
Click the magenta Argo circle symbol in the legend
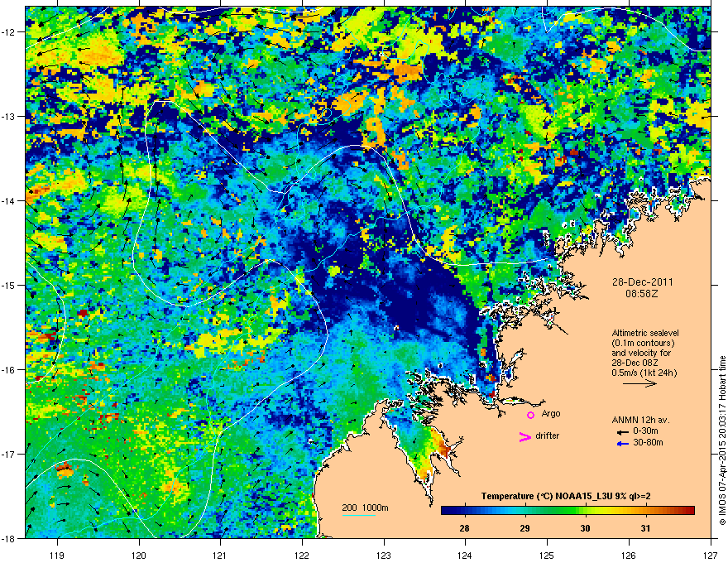click(x=530, y=415)
